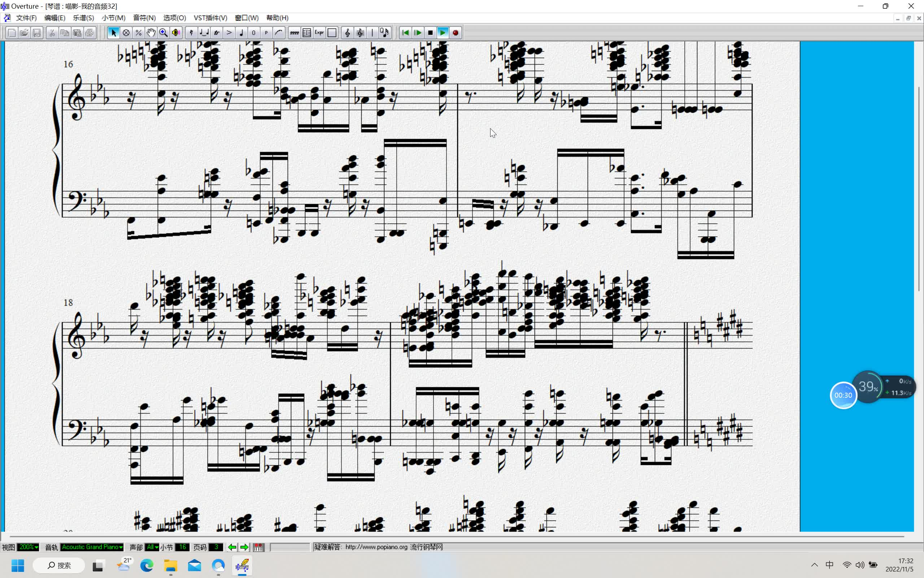
Task: Click the 39% performance monitor widget
Action: coord(868,387)
